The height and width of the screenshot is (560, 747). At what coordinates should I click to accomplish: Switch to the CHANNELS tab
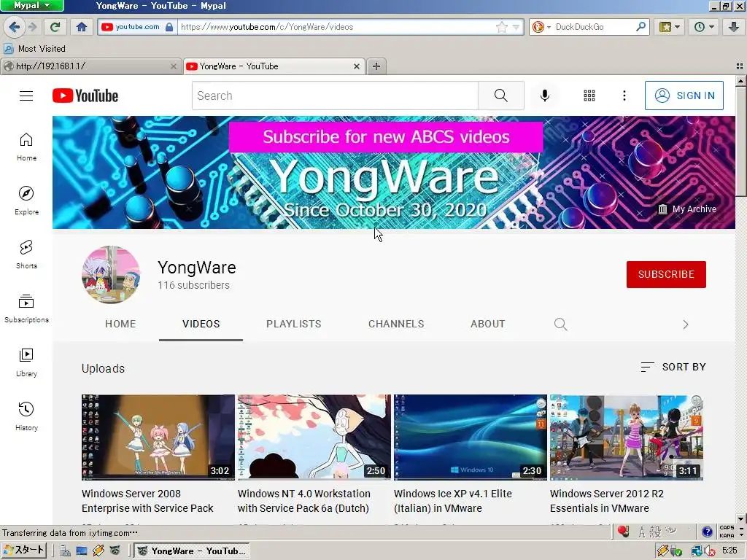click(396, 324)
